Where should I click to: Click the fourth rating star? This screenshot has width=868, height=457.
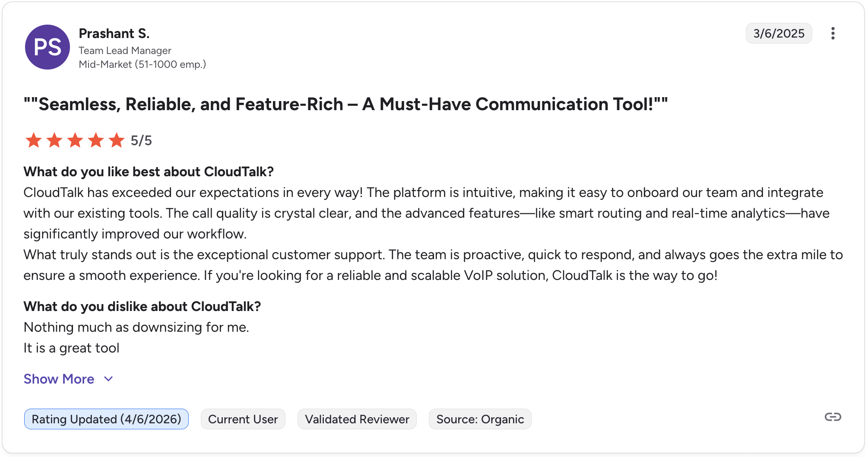point(96,140)
